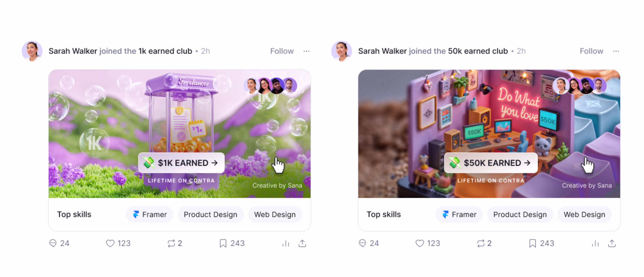Open more options on 1k earned post
Viewport: 644px width, 277px height.
pos(306,51)
